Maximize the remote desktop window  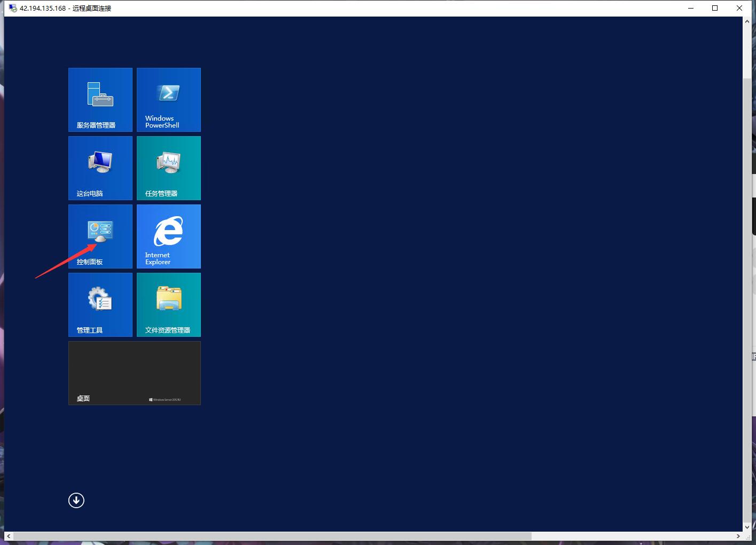click(715, 8)
